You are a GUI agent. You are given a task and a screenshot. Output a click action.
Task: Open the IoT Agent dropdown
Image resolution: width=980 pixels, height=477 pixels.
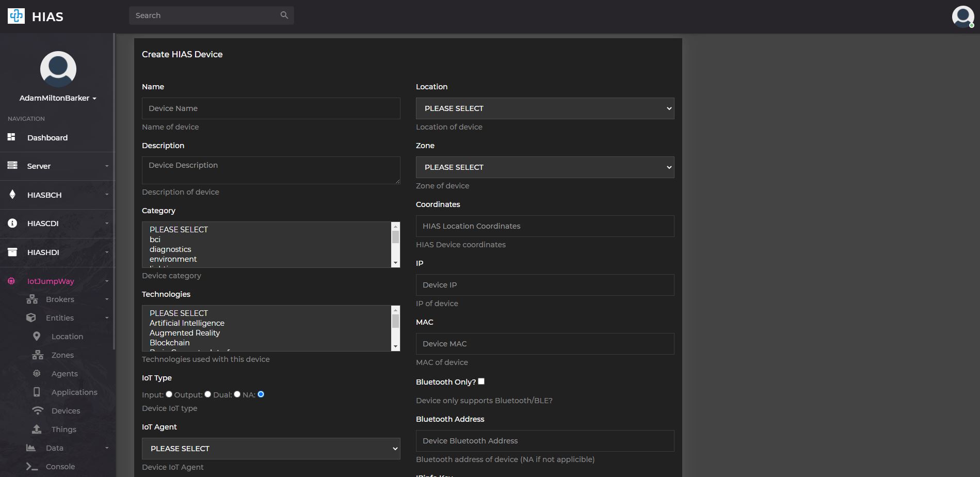(271, 449)
